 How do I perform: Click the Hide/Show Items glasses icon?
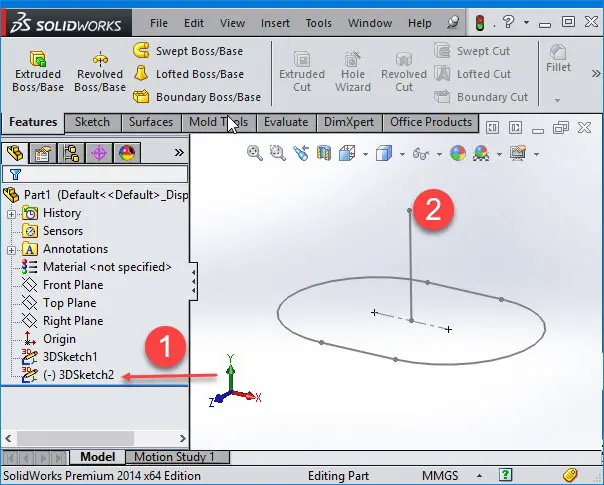(x=421, y=154)
